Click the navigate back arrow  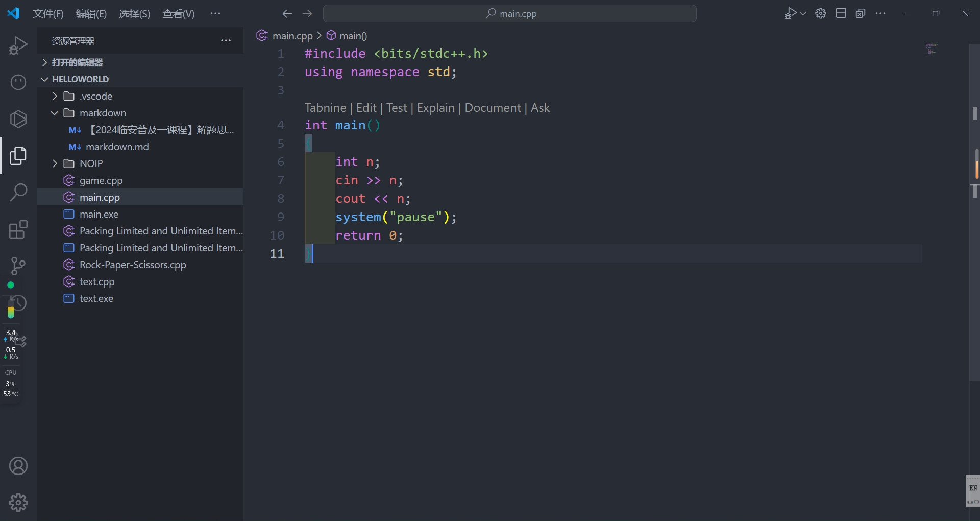[x=287, y=14]
